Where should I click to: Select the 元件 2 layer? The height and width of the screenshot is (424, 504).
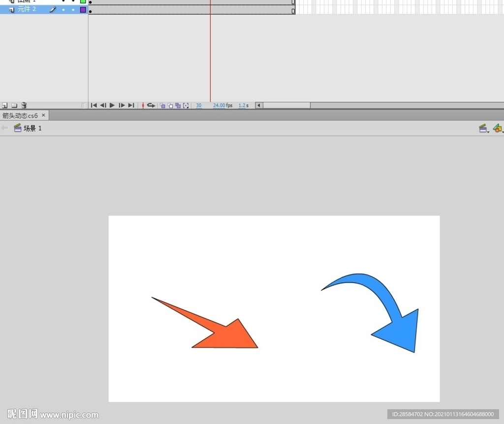(x=27, y=9)
